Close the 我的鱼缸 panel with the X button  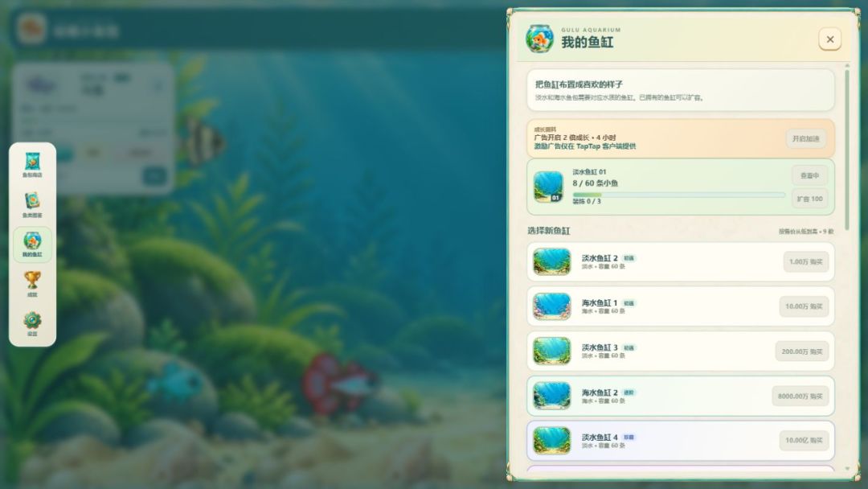[x=829, y=39]
